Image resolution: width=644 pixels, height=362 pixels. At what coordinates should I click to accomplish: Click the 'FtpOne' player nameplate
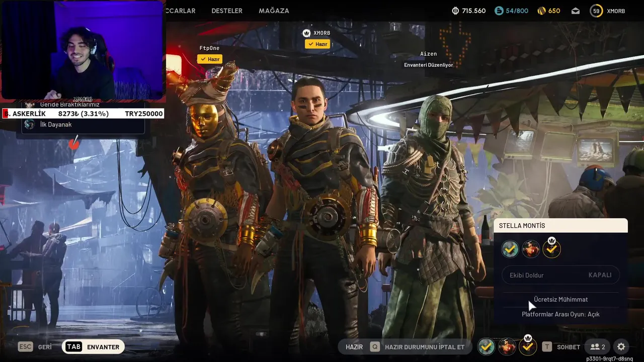tap(209, 48)
